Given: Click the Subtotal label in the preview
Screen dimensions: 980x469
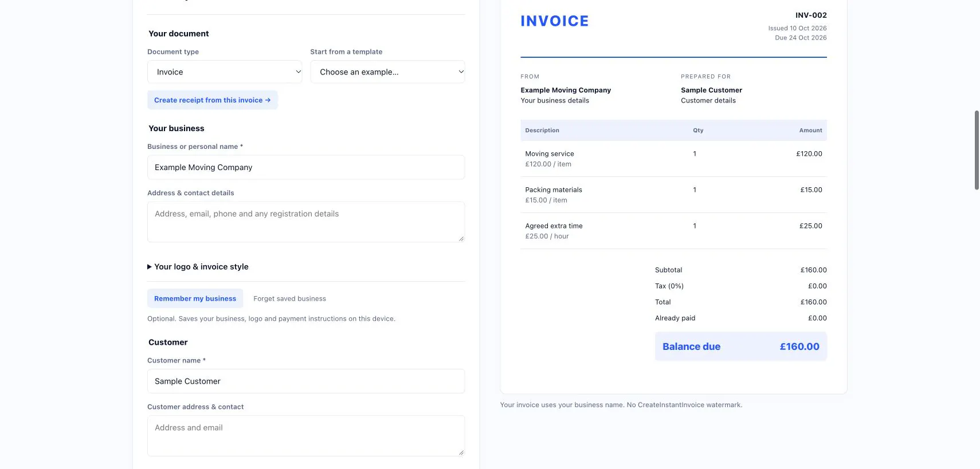Looking at the screenshot, I should click(668, 270).
